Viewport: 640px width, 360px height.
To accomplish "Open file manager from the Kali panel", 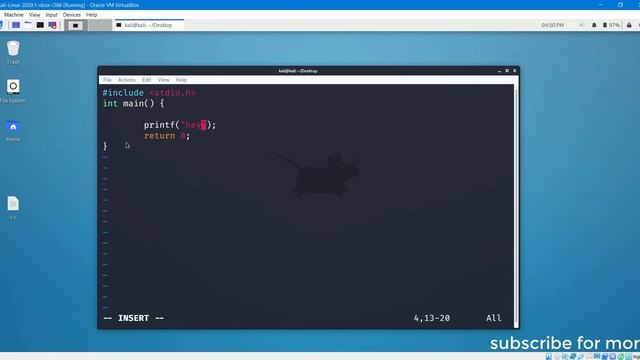I will [28, 25].
